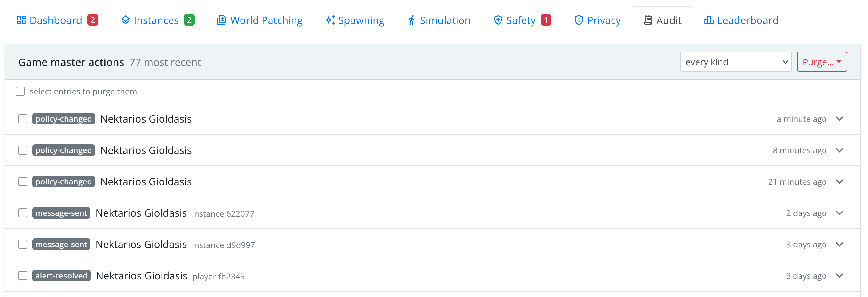Click the 21 minutes ago timestamp
Image resolution: width=868 pixels, height=297 pixels.
click(797, 182)
